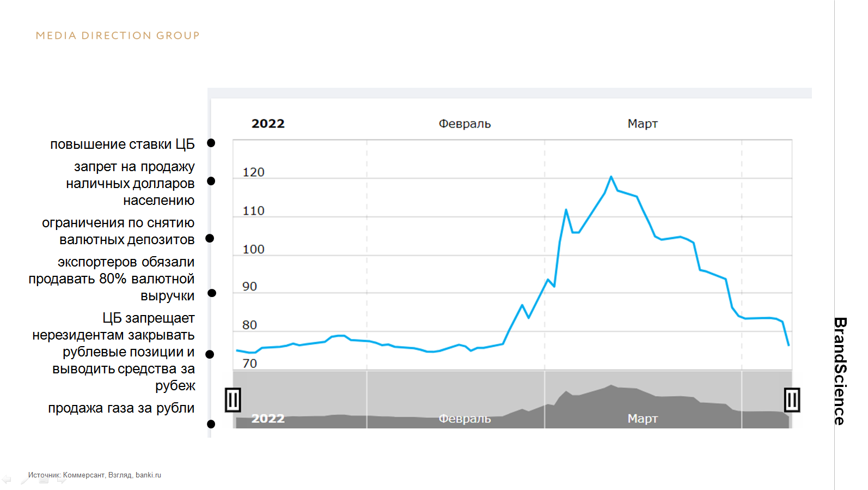Click the '2022' label at the chart top
The image size is (868, 490).
coord(268,124)
